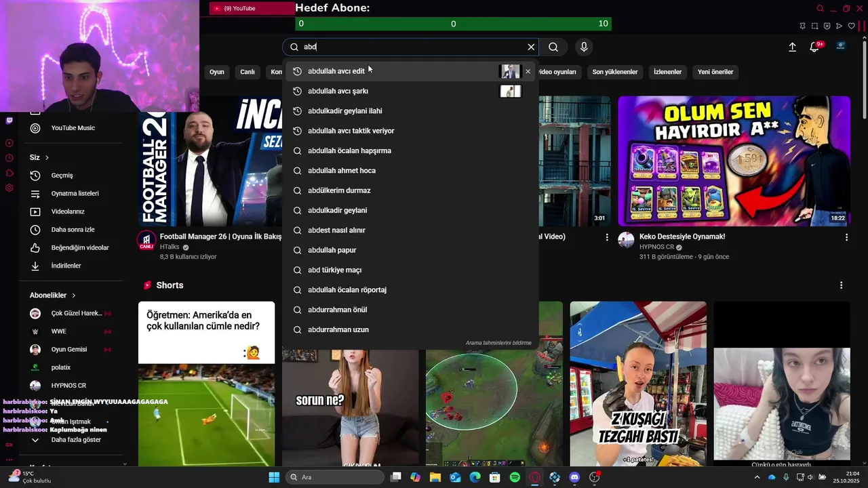The width and height of the screenshot is (868, 488).
Task: Select the 'Yeni öneriler' filter chip
Action: tap(715, 72)
